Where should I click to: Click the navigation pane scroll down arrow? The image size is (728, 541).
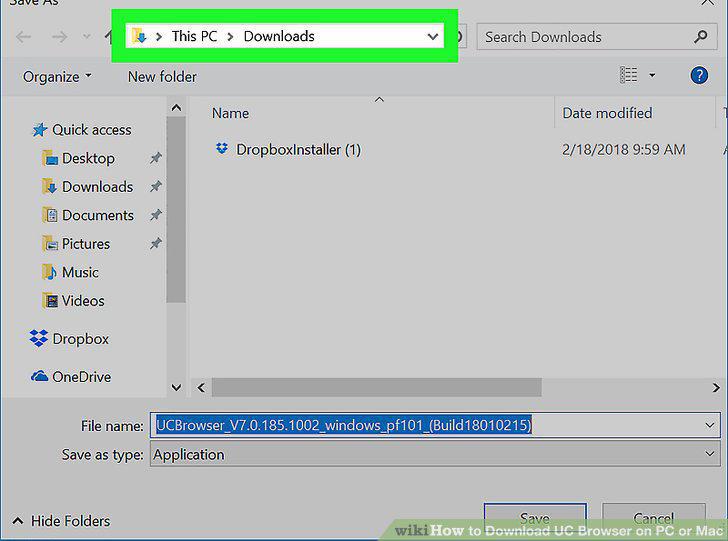pos(176,387)
